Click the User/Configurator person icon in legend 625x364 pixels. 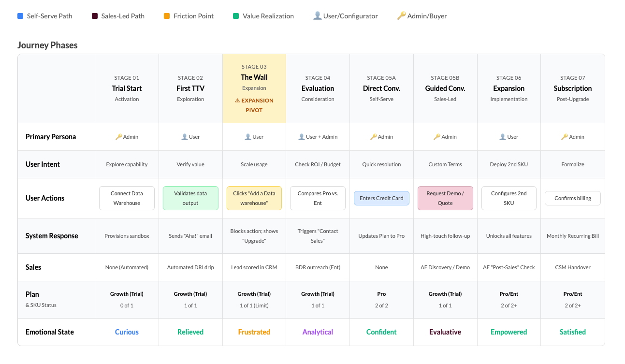pyautogui.click(x=317, y=16)
